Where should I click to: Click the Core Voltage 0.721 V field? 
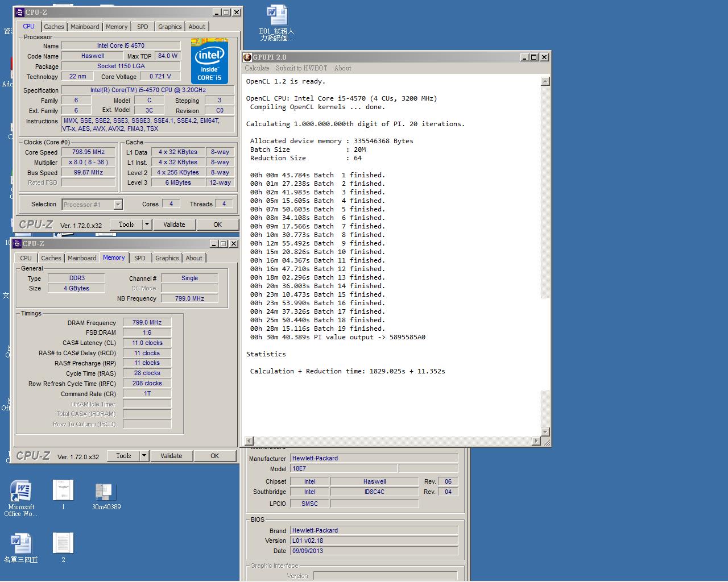[x=160, y=76]
